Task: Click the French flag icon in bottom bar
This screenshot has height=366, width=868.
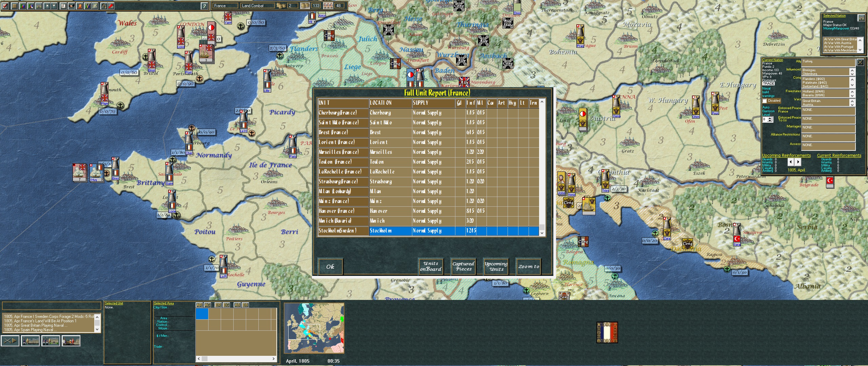Action: 607,332
